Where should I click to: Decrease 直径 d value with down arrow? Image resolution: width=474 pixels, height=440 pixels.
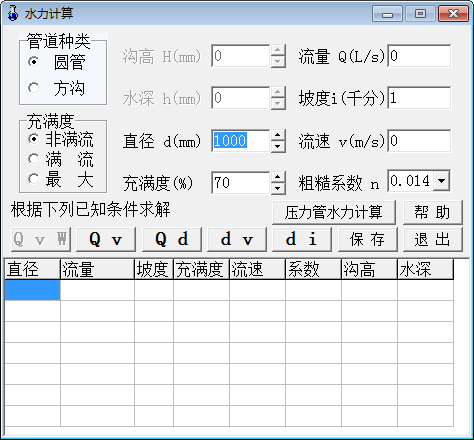pos(278,146)
